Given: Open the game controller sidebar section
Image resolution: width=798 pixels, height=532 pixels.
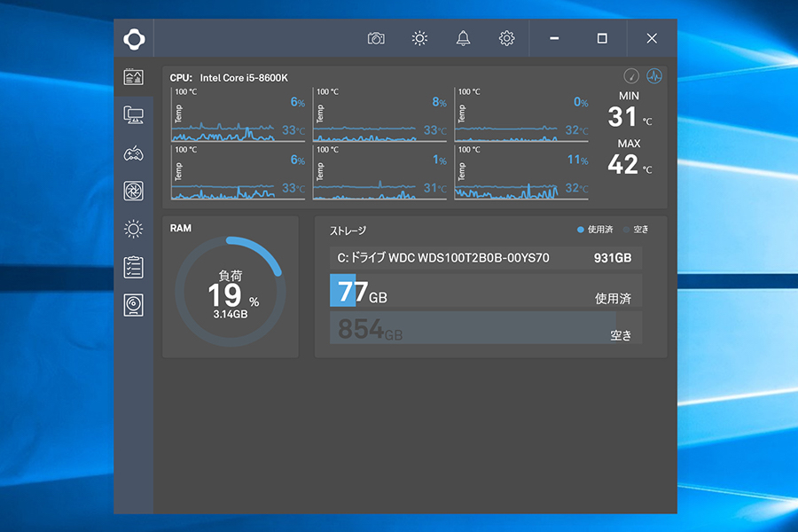Looking at the screenshot, I should [133, 153].
